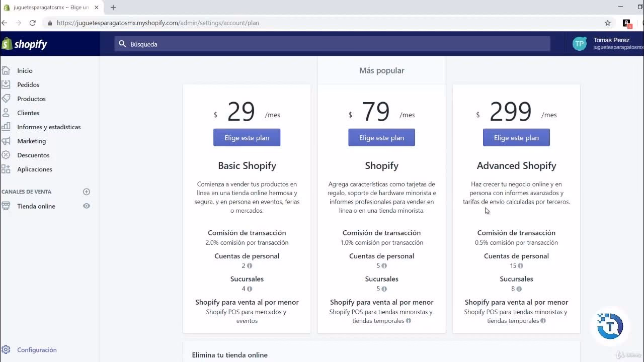Open Informes y estadísticas reports

tap(48, 127)
